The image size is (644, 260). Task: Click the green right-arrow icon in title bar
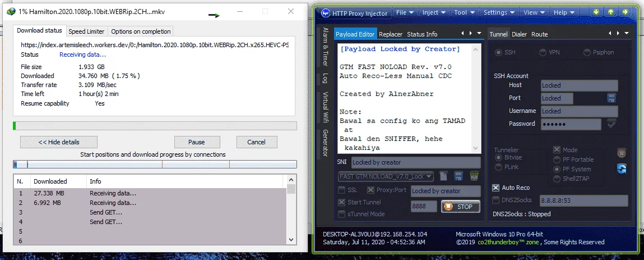coord(625,12)
